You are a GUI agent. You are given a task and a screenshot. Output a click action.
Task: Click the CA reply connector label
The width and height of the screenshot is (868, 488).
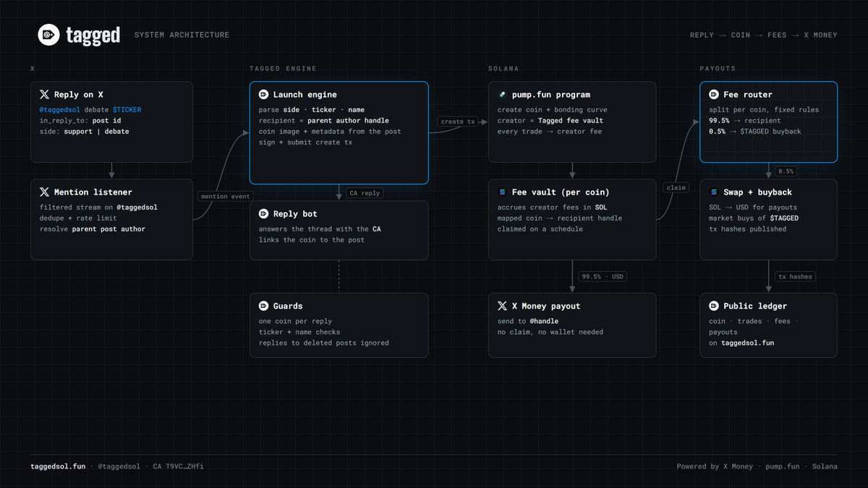click(x=364, y=193)
